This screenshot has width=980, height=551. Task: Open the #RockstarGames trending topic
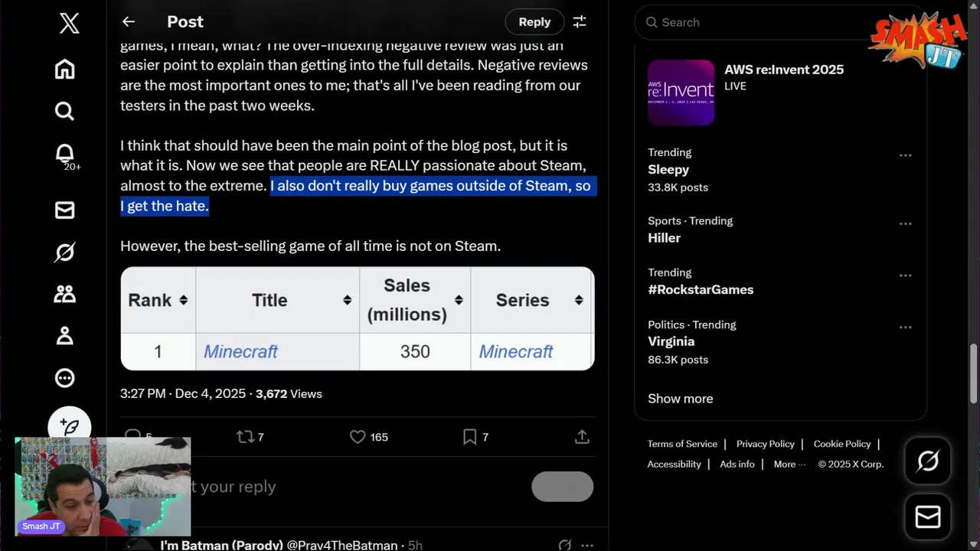tap(701, 289)
